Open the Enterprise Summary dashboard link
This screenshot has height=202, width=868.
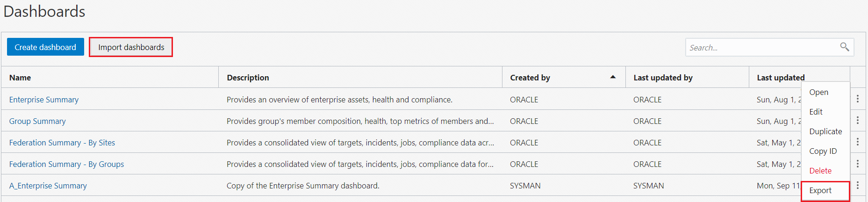click(x=44, y=100)
